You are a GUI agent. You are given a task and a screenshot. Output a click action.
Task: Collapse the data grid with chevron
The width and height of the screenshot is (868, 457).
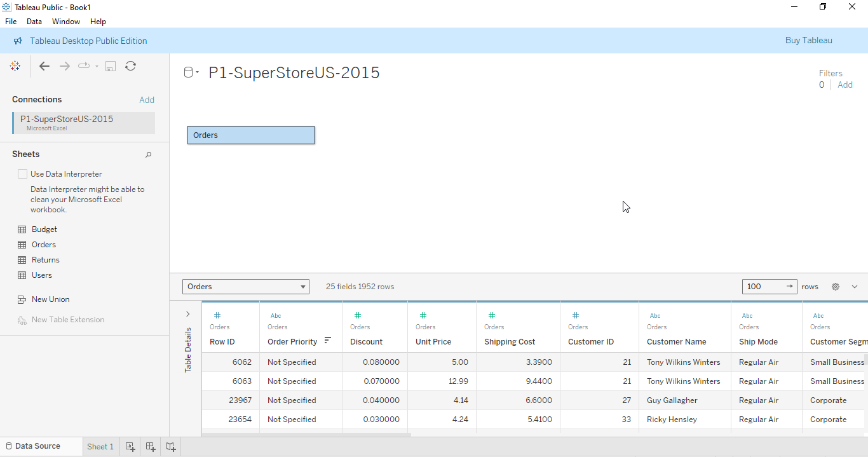[855, 287]
